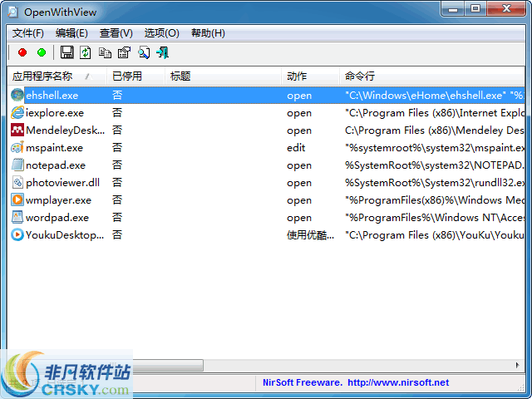Viewport: 532px width, 399px height.
Task: Click the exit door toolbar icon
Action: tap(163, 52)
